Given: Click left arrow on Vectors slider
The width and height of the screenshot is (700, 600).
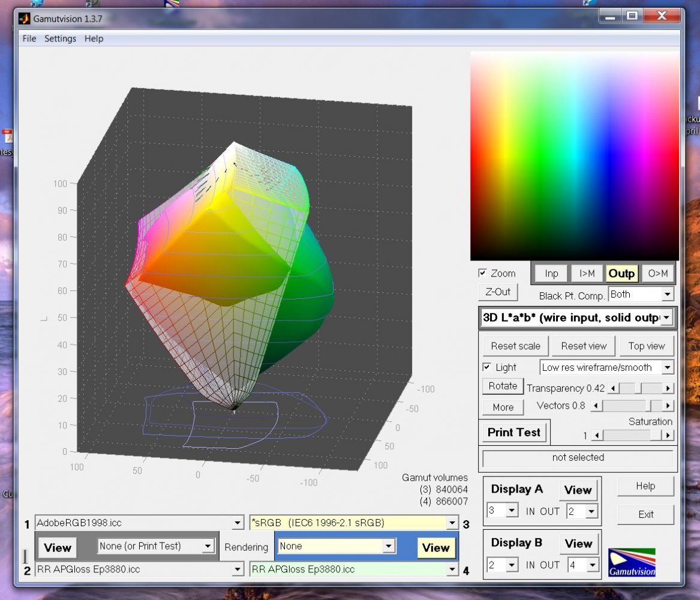Looking at the screenshot, I should point(596,406).
